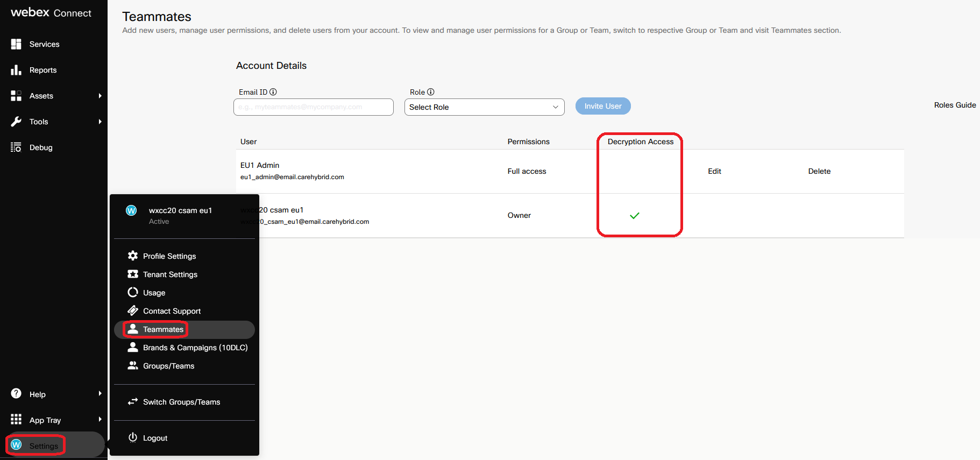The width and height of the screenshot is (980, 460).
Task: Click the User column header
Action: pos(248,141)
